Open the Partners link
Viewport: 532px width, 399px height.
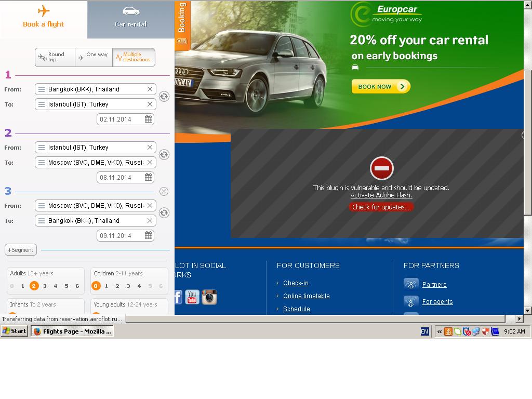pos(434,284)
